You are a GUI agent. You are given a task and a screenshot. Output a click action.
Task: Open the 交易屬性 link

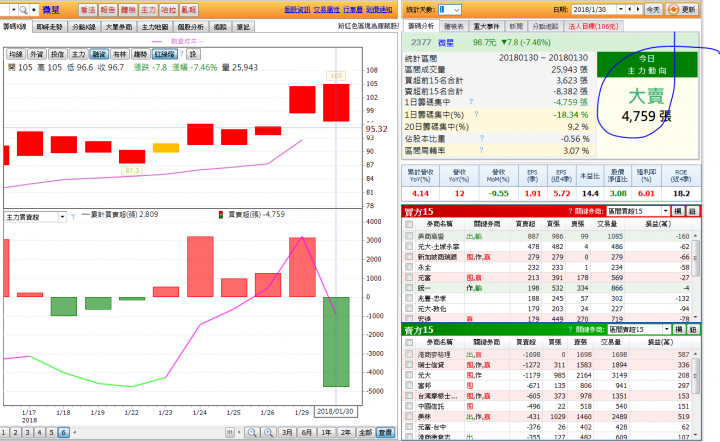tap(326, 10)
